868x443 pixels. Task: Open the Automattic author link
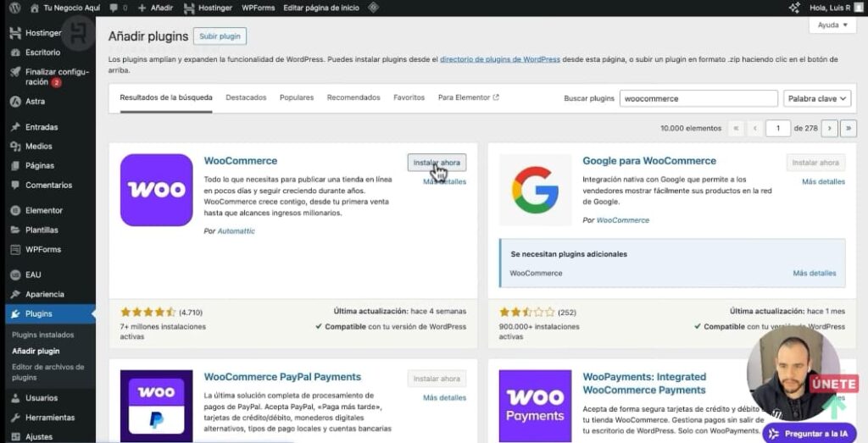pyautogui.click(x=236, y=231)
